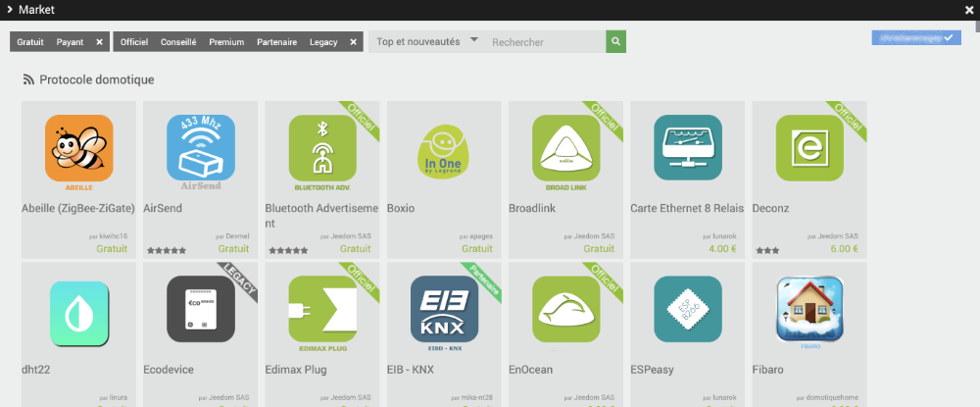The width and height of the screenshot is (980, 407).
Task: Open the ESPeasy plugin icon
Action: [688, 310]
